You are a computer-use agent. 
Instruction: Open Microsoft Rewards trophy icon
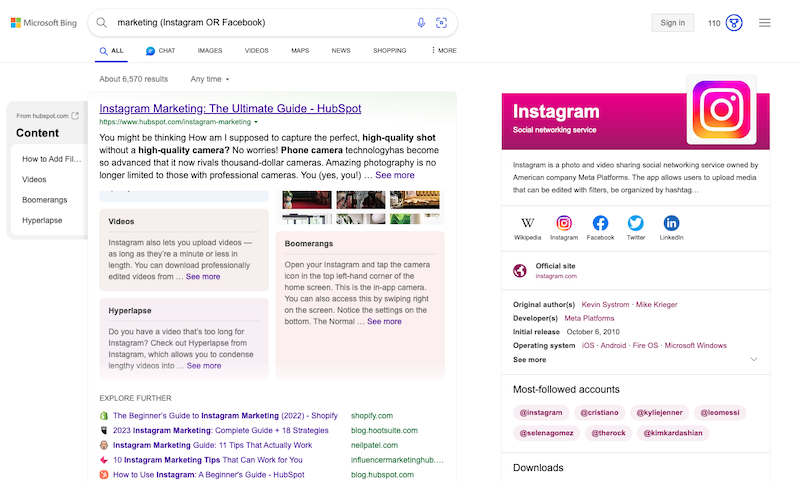tap(734, 23)
